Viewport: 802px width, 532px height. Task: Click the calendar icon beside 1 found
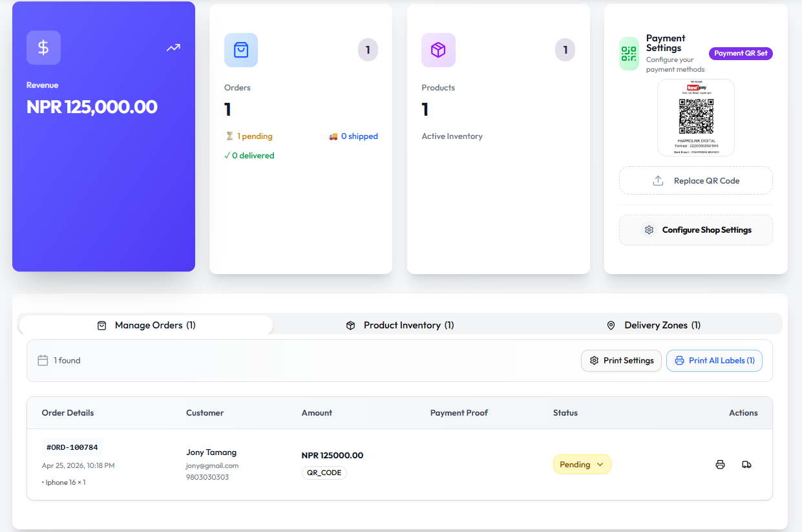pos(43,361)
